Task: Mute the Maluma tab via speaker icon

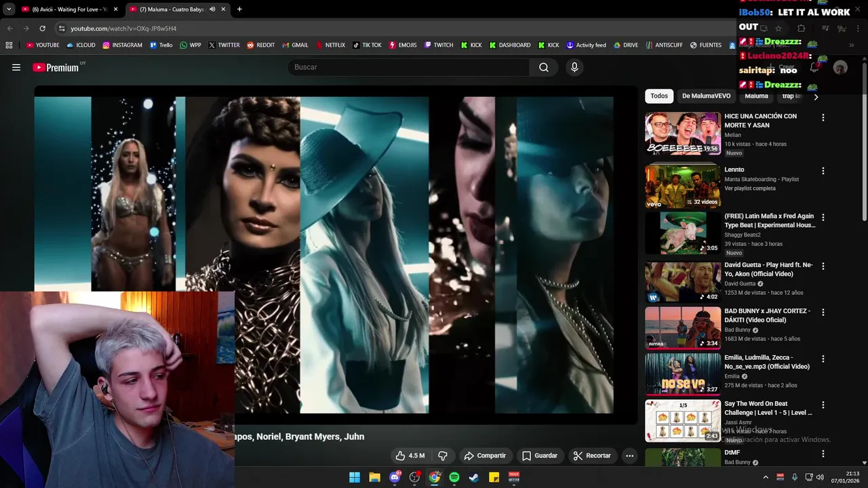Action: click(x=212, y=9)
